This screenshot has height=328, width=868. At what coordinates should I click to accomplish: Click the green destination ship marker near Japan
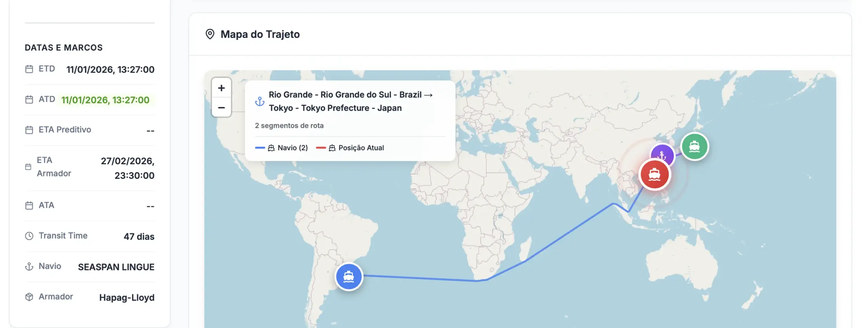694,147
